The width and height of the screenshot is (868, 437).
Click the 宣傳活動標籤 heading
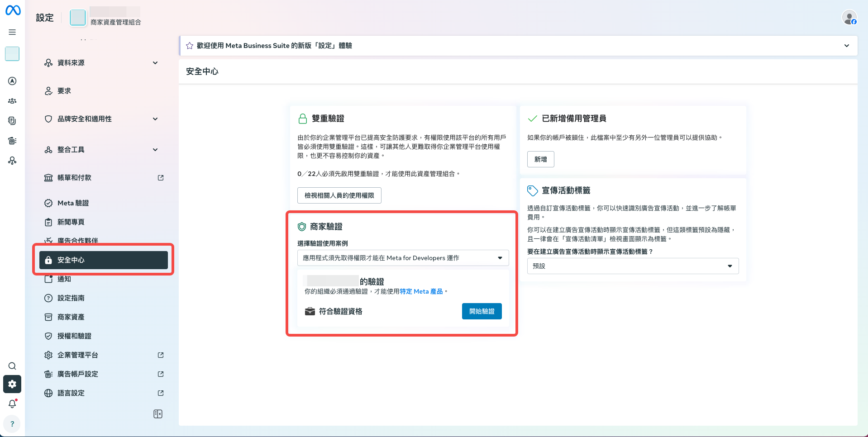566,190
